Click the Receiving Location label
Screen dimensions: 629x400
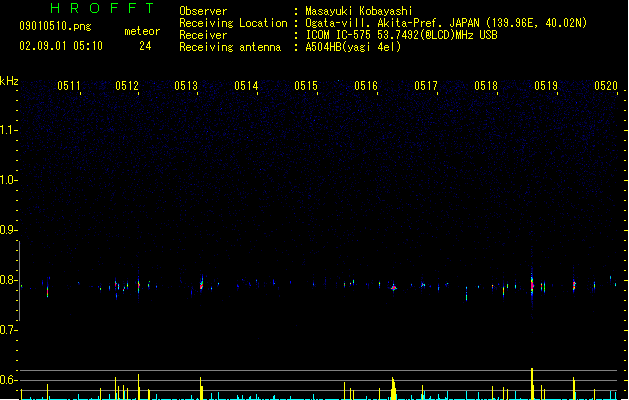tap(233, 23)
